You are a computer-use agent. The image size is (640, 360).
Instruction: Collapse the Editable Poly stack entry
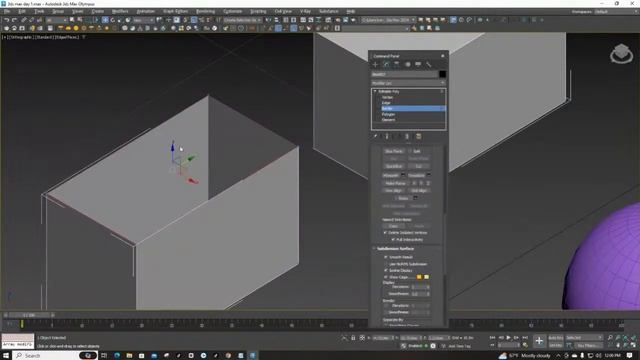375,91
